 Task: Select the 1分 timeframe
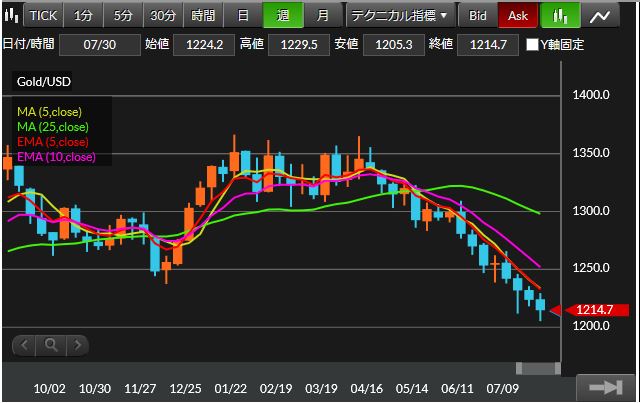coord(83,16)
